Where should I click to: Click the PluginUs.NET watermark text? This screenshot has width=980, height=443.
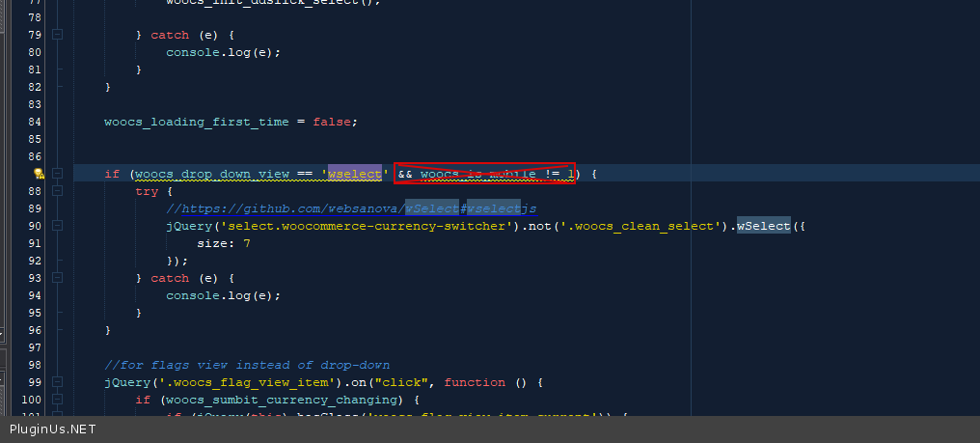pyautogui.click(x=53, y=429)
